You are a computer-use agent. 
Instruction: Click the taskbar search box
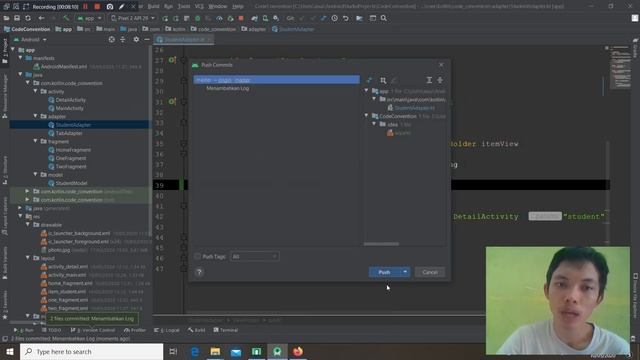91,351
